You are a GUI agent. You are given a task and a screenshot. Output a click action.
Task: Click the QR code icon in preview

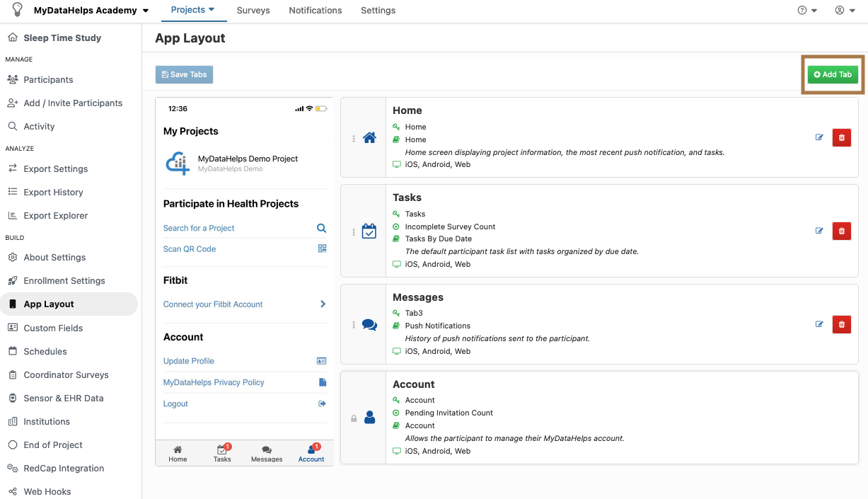pos(322,248)
